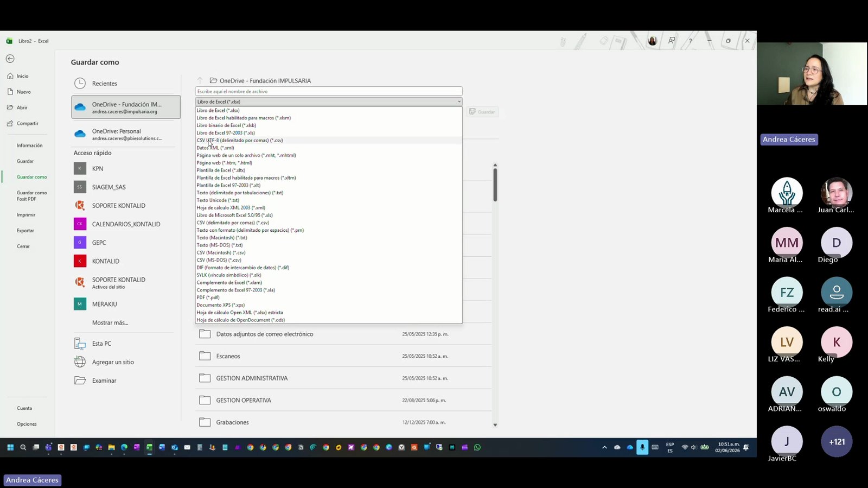868x488 pixels.
Task: Click Agregar un sitio globe icon
Action: tap(80, 362)
